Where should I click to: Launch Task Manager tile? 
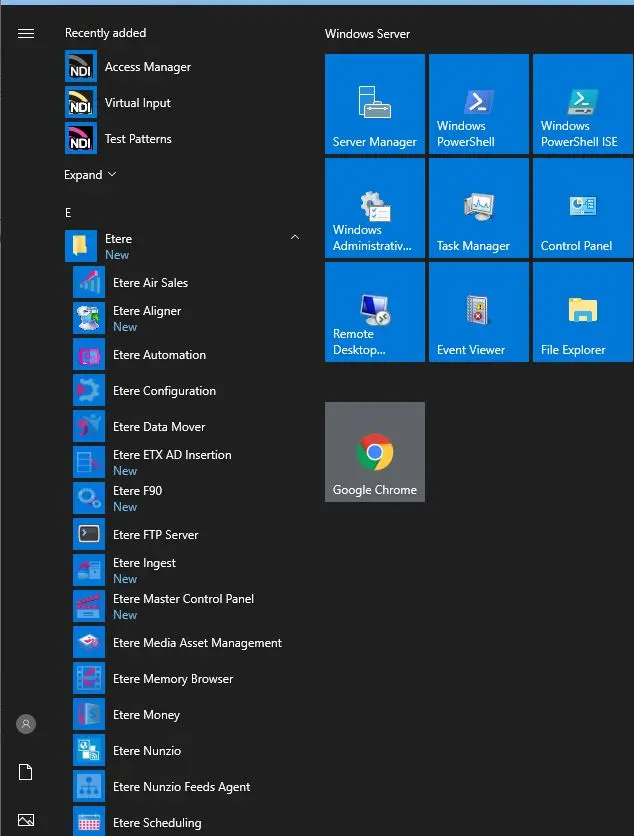[479, 208]
